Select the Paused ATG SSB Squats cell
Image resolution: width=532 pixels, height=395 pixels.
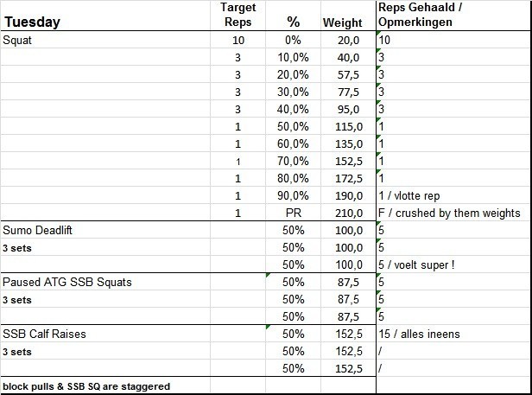[x=68, y=282]
